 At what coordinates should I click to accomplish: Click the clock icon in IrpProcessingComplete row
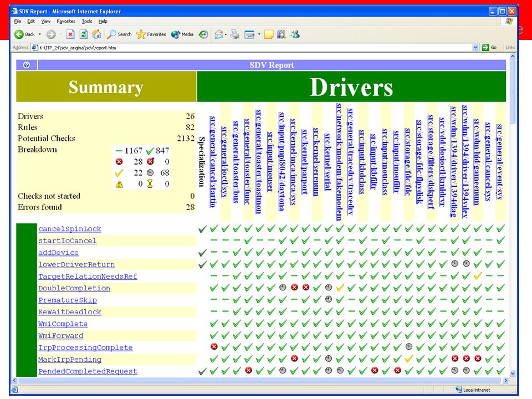[409, 347]
